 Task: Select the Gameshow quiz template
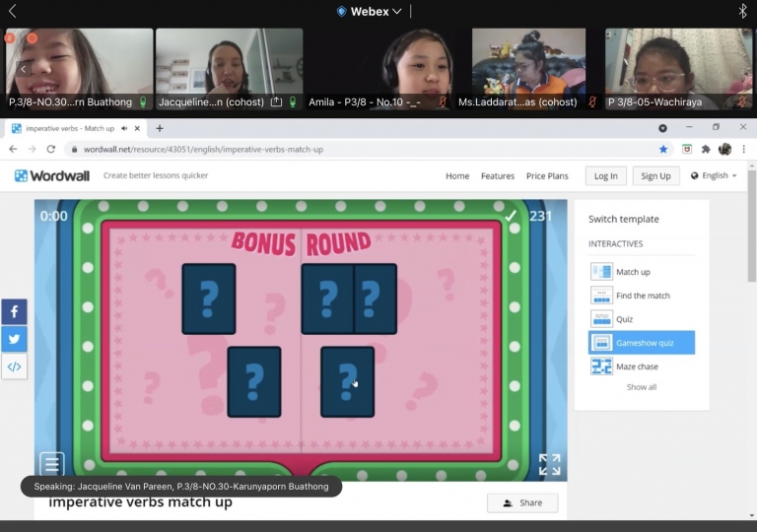point(642,343)
